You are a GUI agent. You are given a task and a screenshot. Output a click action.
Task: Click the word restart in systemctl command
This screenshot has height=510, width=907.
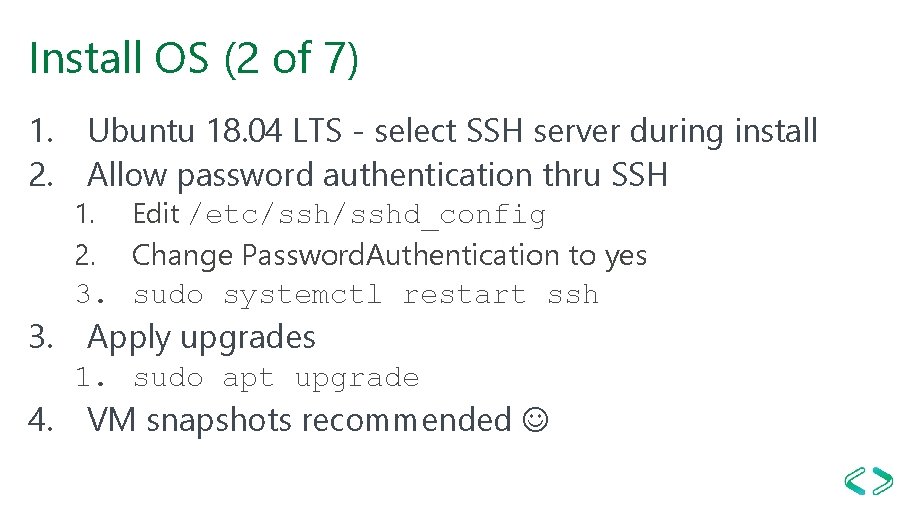click(x=464, y=295)
